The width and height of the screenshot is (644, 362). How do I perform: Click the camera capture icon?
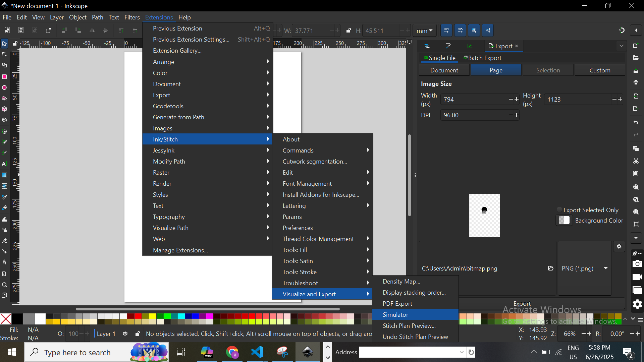pyautogui.click(x=637, y=264)
